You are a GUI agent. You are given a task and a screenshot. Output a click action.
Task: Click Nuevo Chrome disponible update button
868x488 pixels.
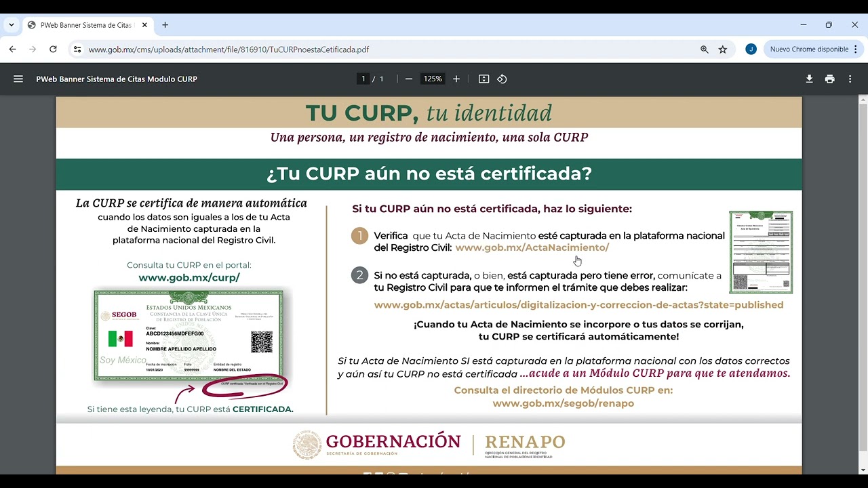point(808,49)
